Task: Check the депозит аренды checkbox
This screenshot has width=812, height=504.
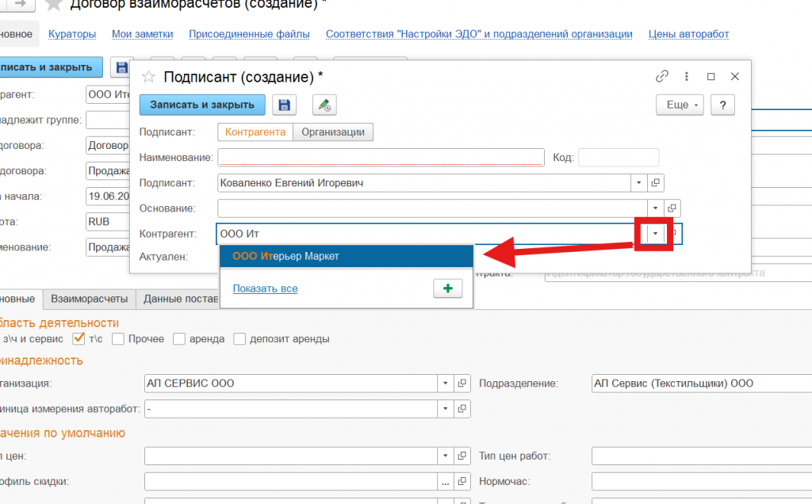Action: pyautogui.click(x=239, y=338)
